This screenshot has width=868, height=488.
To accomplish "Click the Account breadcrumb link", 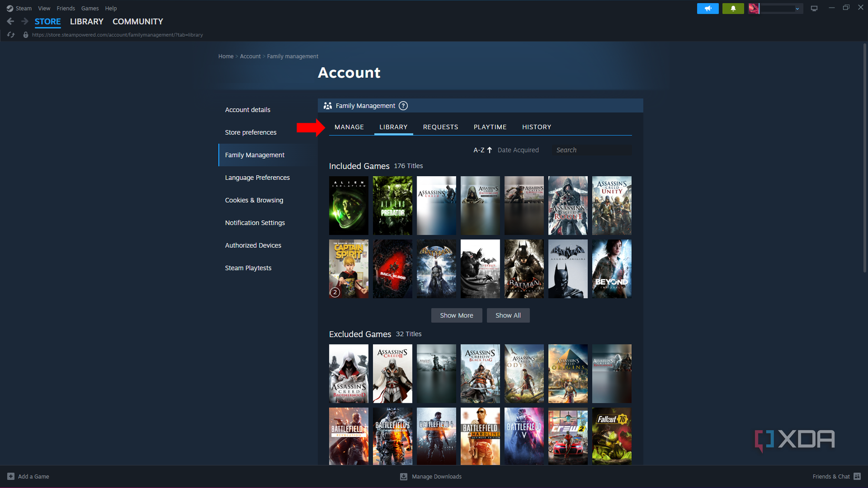I will [x=250, y=56].
